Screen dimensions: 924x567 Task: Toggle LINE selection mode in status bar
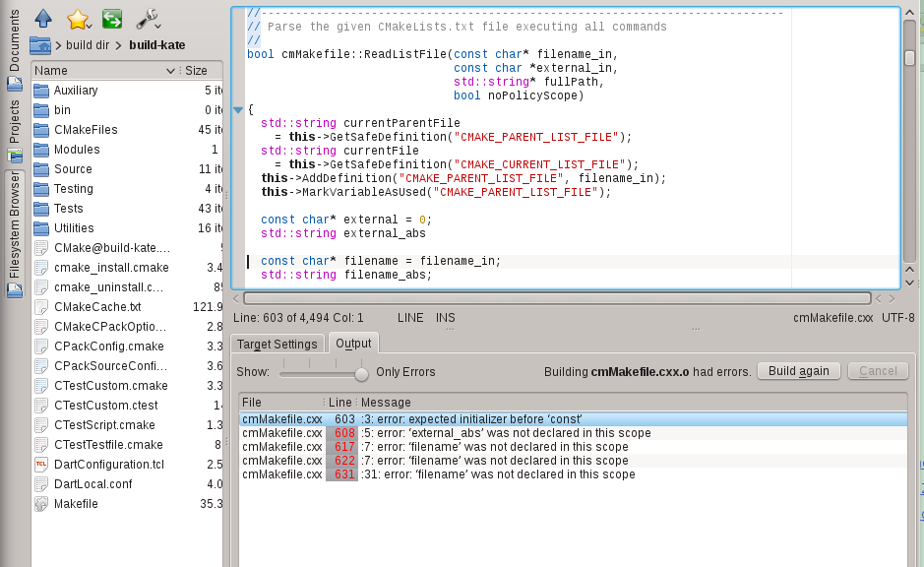(410, 318)
